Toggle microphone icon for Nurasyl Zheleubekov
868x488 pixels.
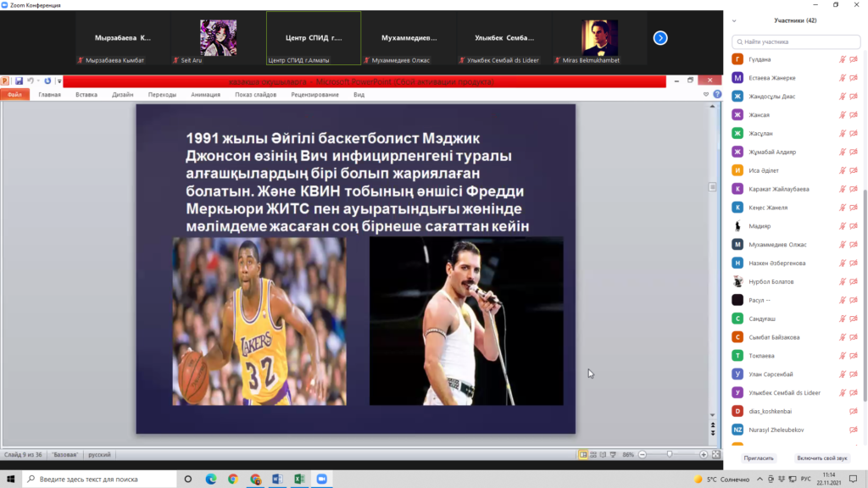click(843, 430)
